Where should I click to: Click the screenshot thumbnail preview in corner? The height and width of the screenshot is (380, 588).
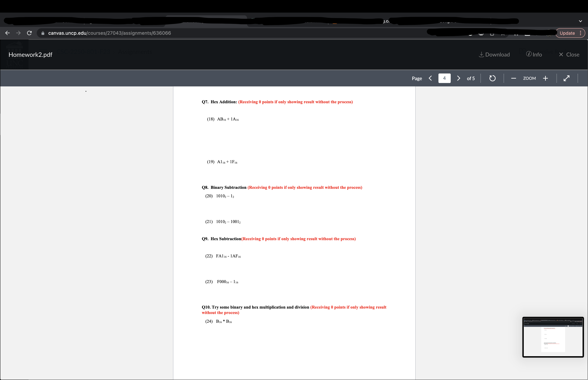pos(553,337)
